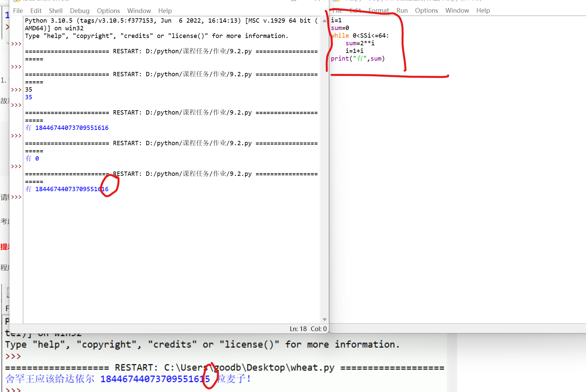This screenshot has height=392, width=586.
Task: Open the Debug menu in IDLE Shell
Action: coord(80,11)
